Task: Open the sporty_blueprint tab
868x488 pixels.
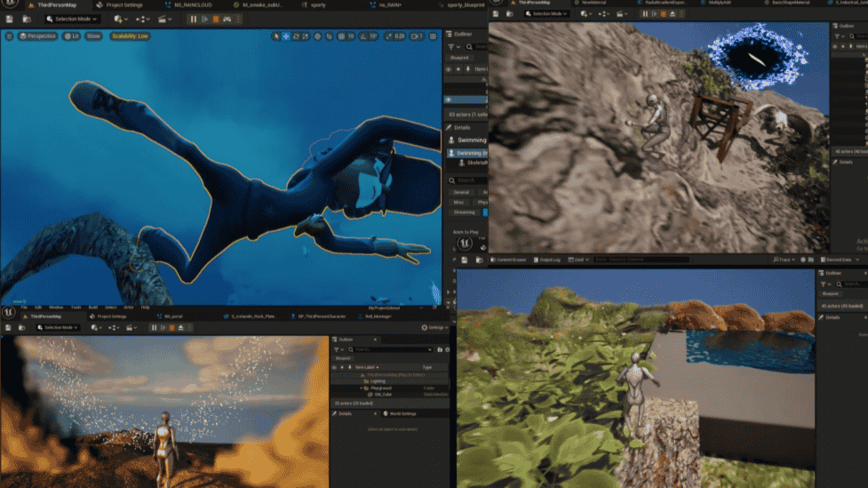Action: [461, 5]
